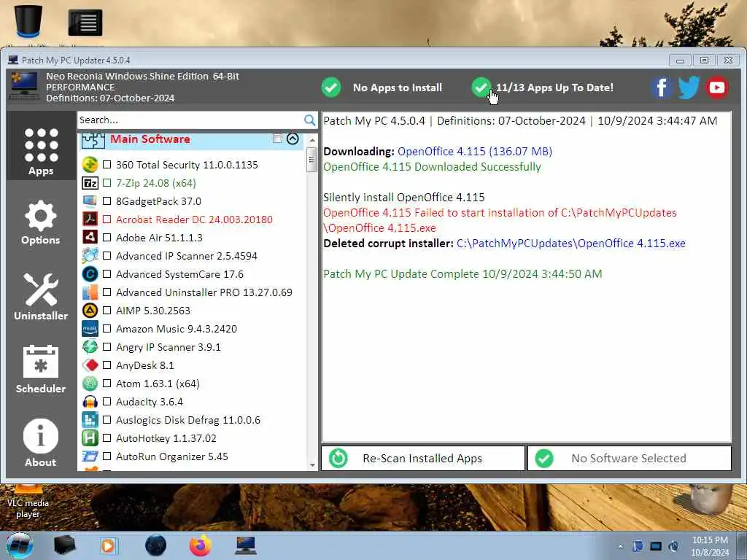Click the AutoHotkey green H icon
Viewport: 747px width, 560px height.
pos(90,438)
